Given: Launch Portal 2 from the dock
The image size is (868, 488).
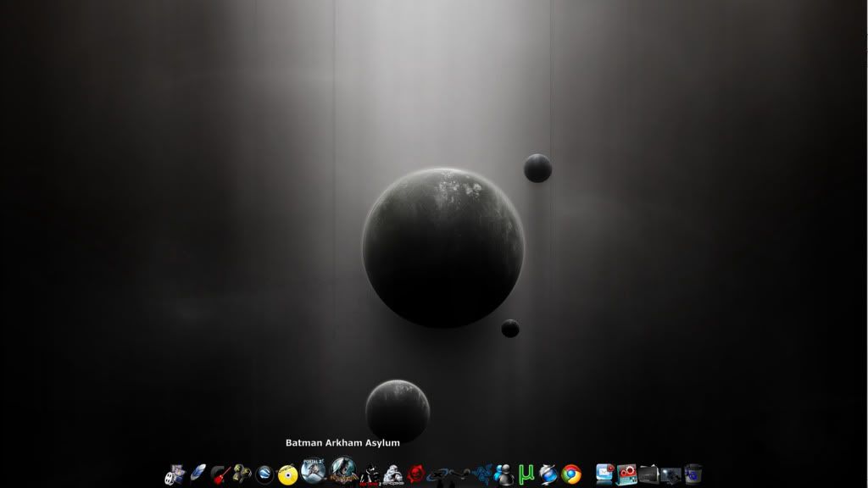Looking at the screenshot, I should click(x=313, y=470).
